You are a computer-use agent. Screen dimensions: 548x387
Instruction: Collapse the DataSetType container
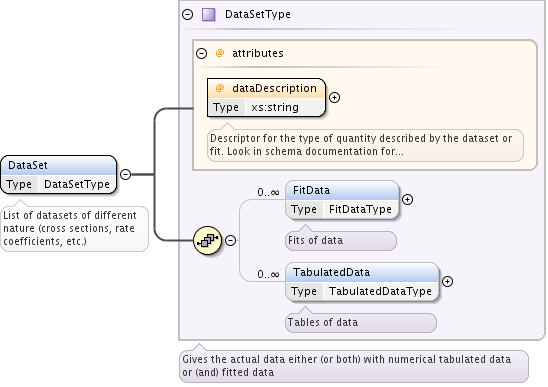point(188,14)
